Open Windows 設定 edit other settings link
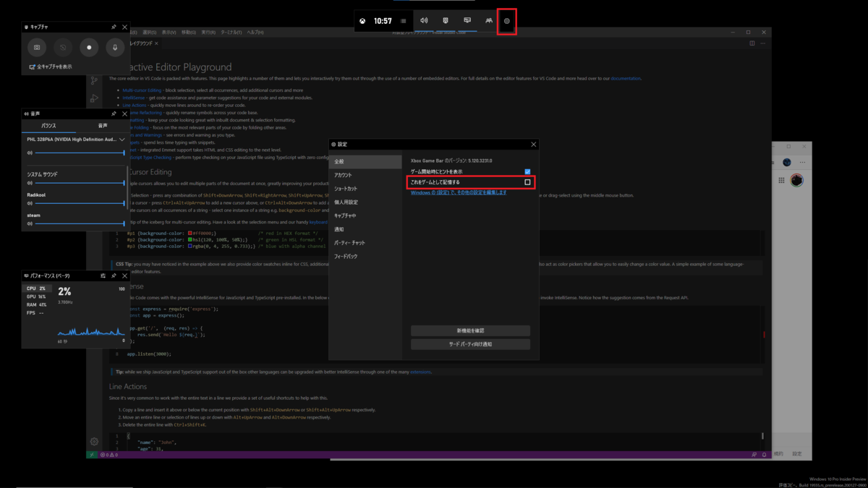 [x=459, y=193]
